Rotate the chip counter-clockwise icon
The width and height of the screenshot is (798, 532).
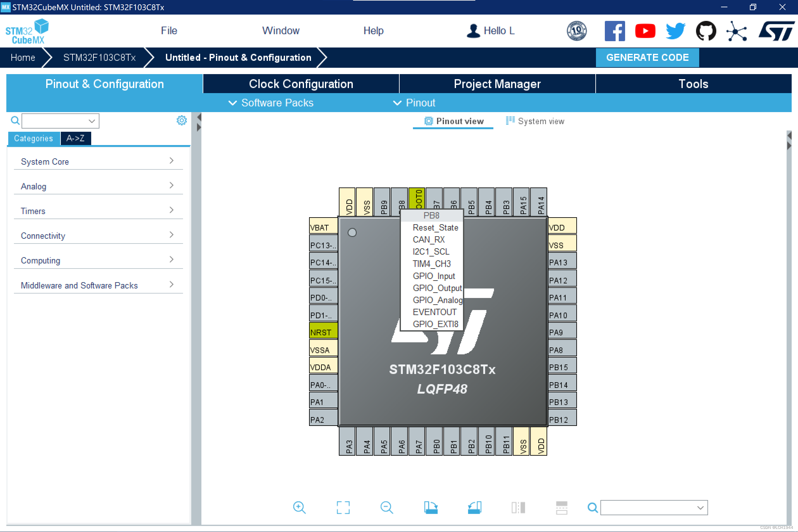pyautogui.click(x=474, y=508)
